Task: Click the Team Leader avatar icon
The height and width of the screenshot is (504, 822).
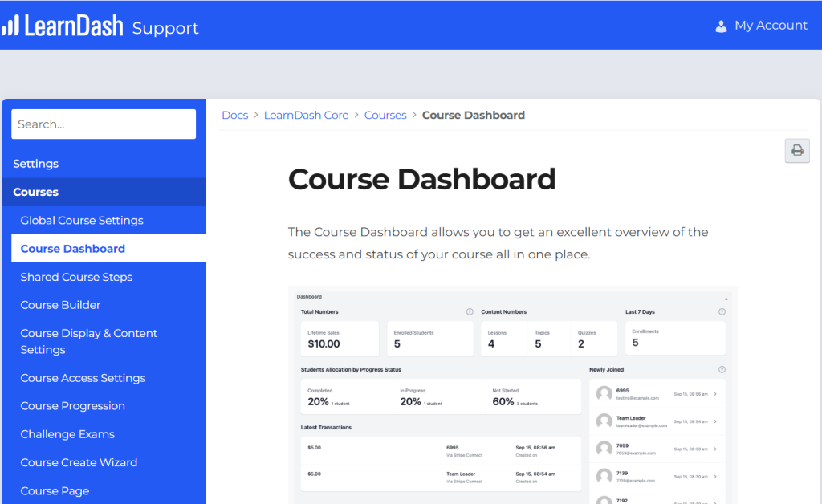Action: coord(603,422)
